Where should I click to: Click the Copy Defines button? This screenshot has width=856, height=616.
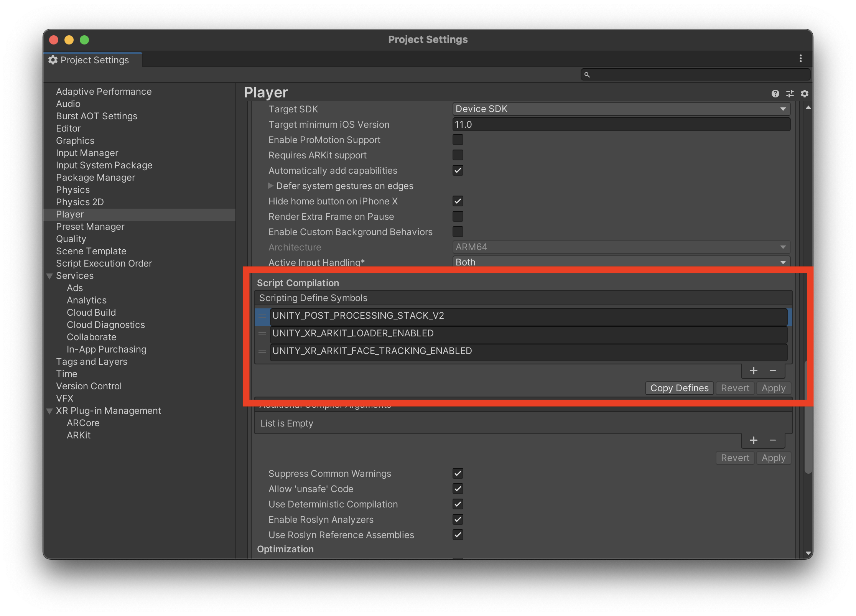[679, 388]
